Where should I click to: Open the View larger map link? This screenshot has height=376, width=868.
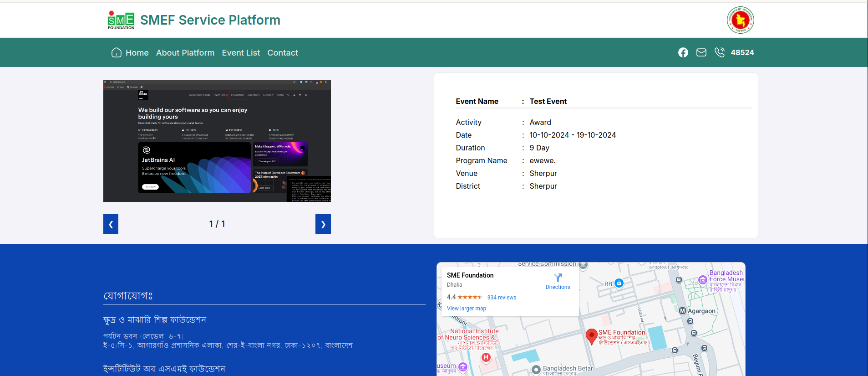[467, 309]
